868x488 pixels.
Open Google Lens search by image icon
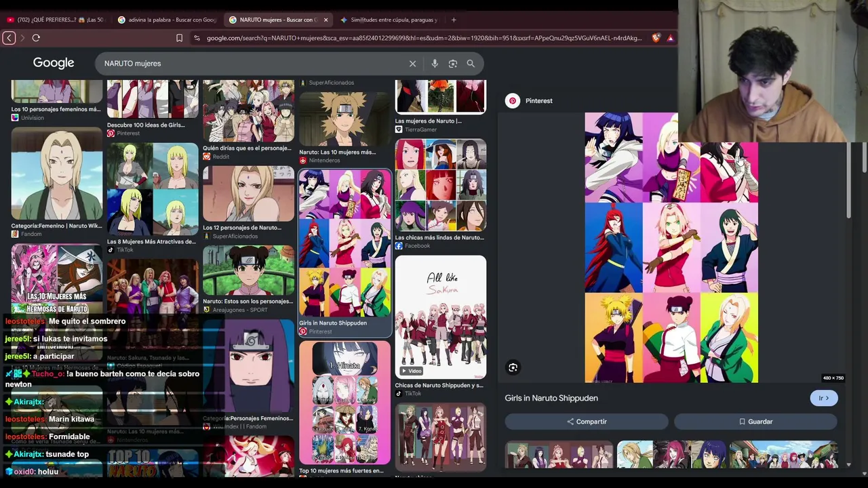453,64
